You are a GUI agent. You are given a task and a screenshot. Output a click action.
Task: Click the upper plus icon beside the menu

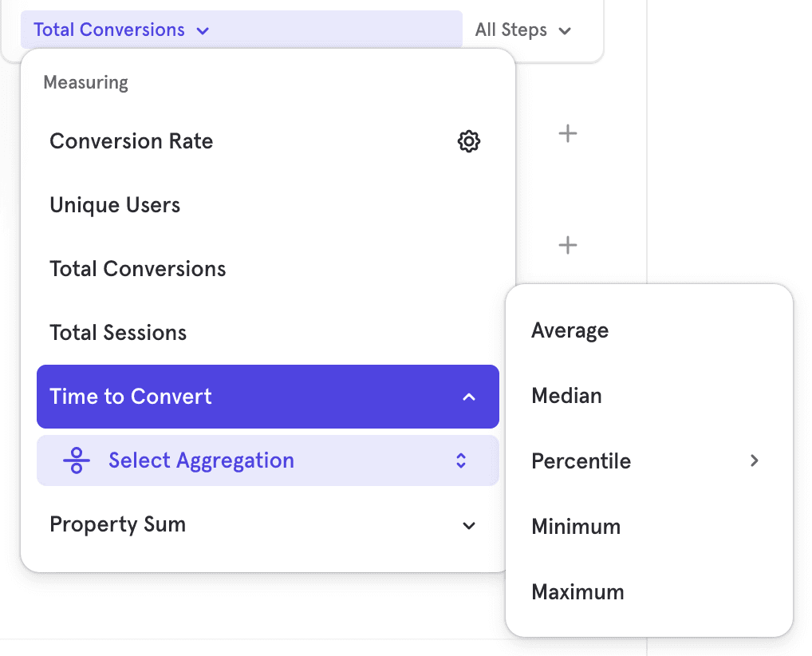(x=567, y=133)
